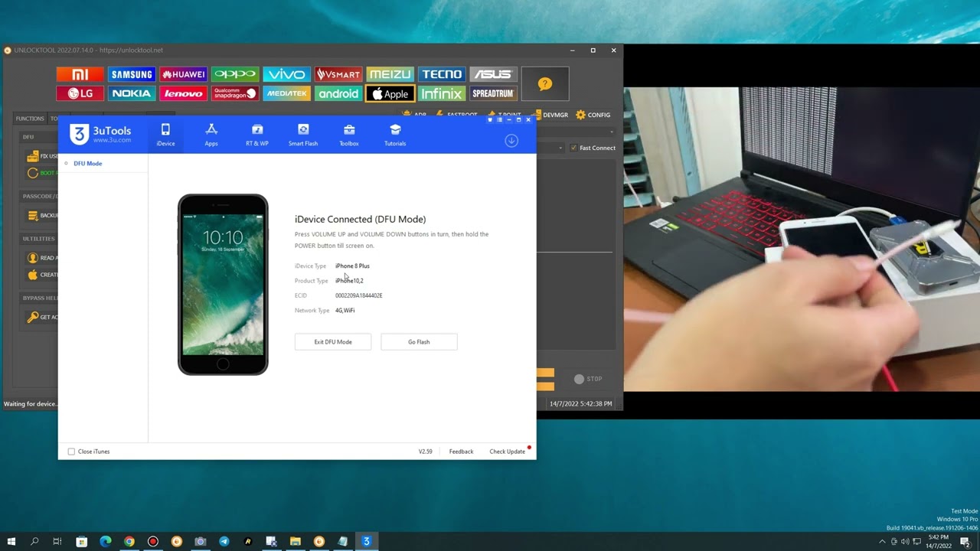Select the Lenovo brand in UnlockTool
This screenshot has width=980, height=551.
pyautogui.click(x=184, y=93)
